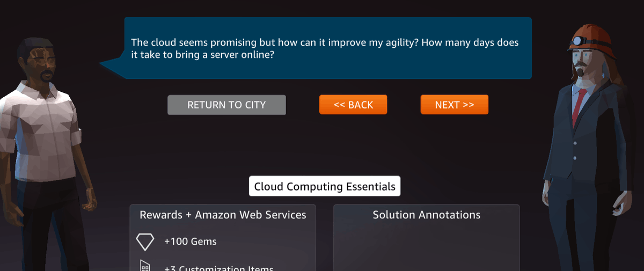Open the Rewards + Amazon Web Services heading
Screen dimensions: 644x271
pos(223,215)
